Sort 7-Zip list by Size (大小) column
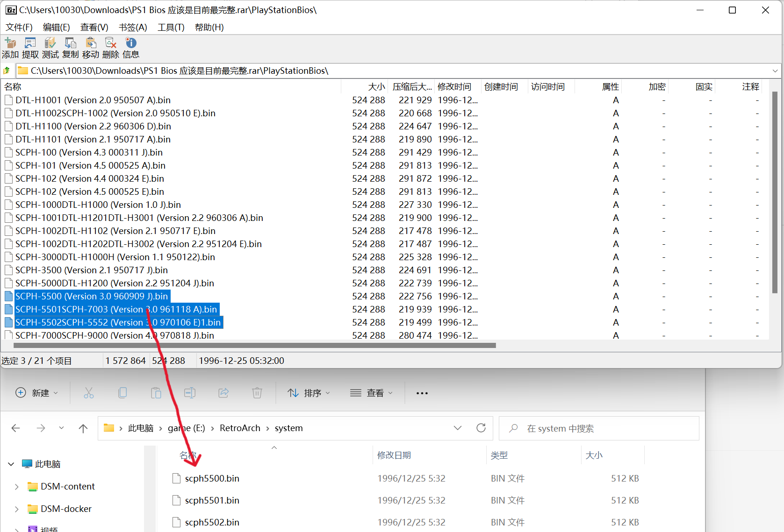 click(x=365, y=87)
